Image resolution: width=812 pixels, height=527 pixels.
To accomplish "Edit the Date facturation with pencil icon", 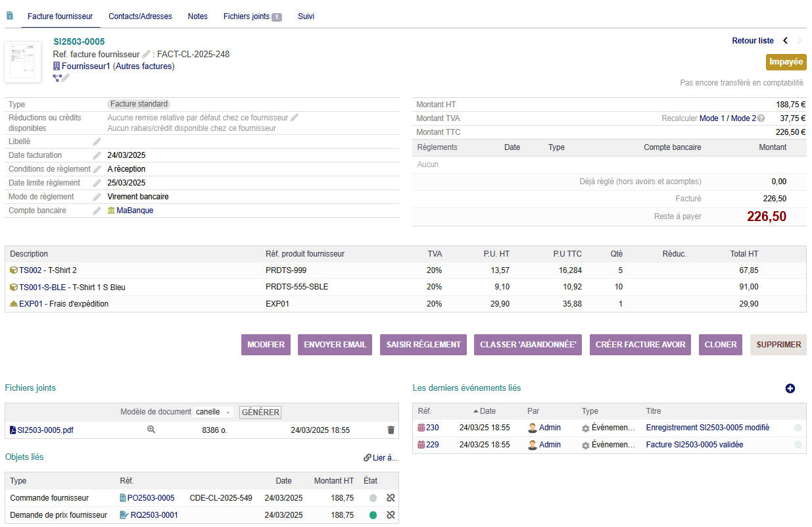I will [x=97, y=155].
